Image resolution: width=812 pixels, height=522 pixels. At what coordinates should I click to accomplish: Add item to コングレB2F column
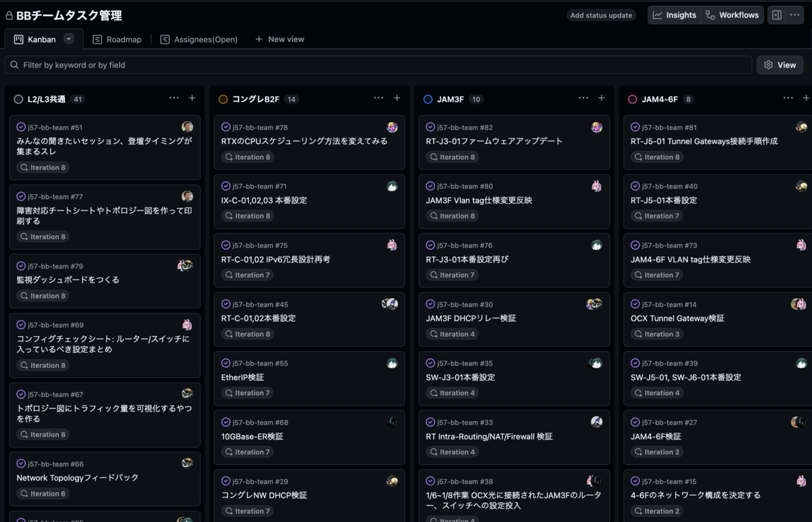[397, 98]
